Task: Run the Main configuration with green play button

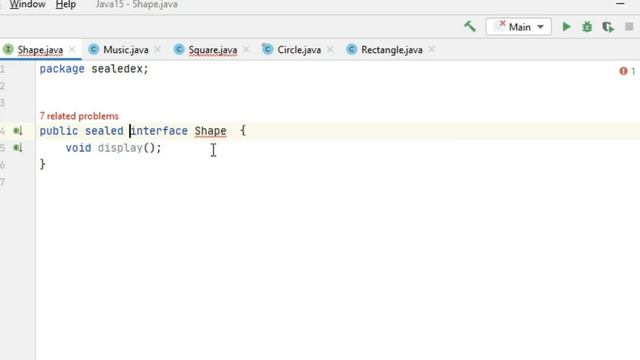Action: click(566, 27)
